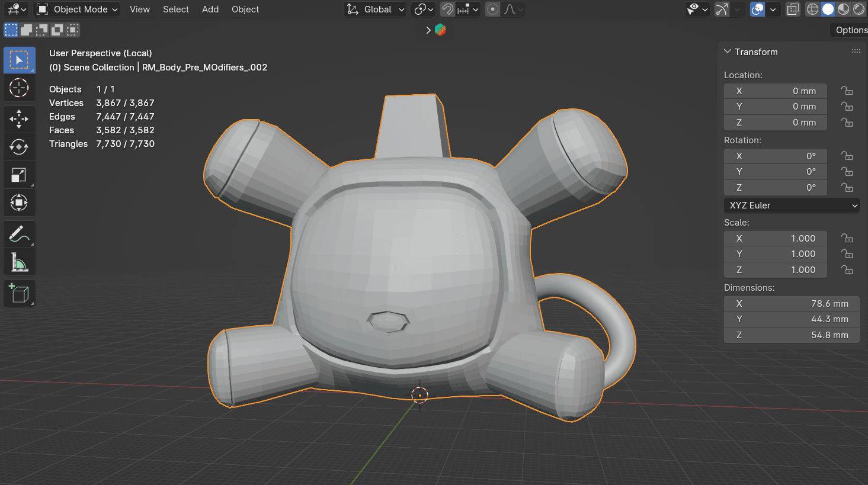Click the Options button
Screen dimensions: 868x485
(x=850, y=30)
